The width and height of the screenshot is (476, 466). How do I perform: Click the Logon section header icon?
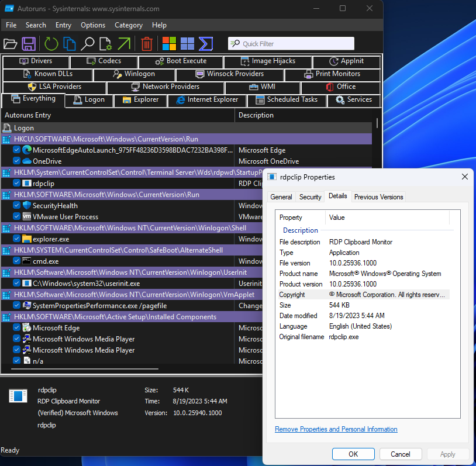coord(6,128)
